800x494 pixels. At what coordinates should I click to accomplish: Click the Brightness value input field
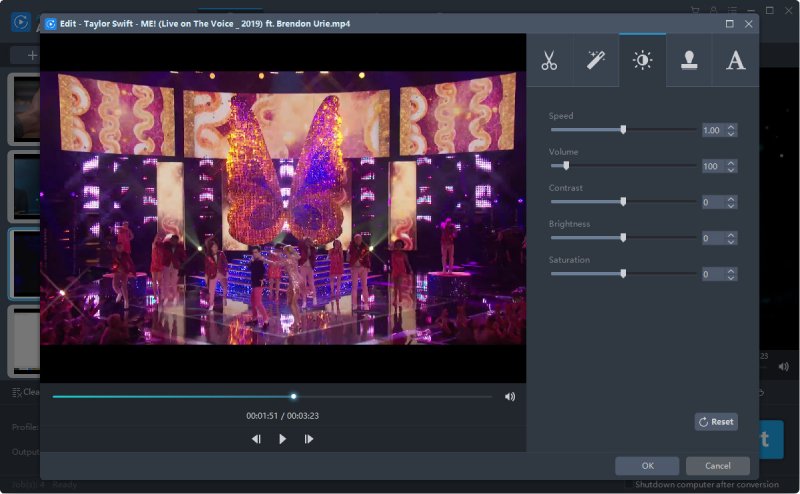(x=714, y=238)
